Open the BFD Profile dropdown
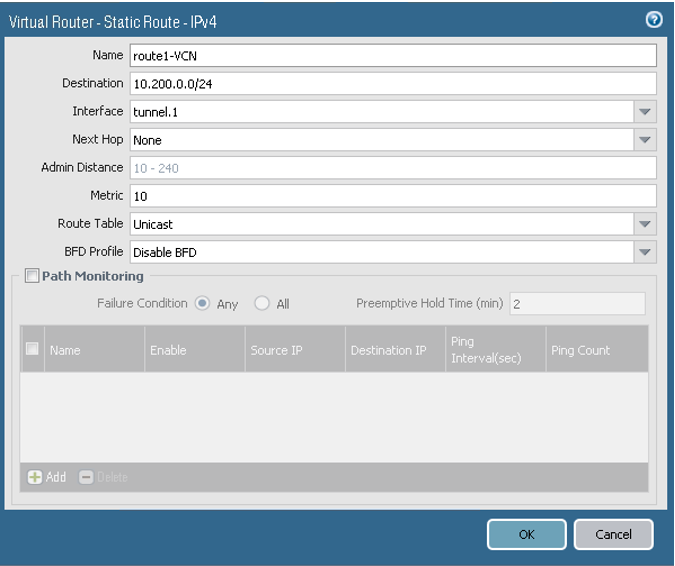The height and width of the screenshot is (566, 675). coord(645,252)
